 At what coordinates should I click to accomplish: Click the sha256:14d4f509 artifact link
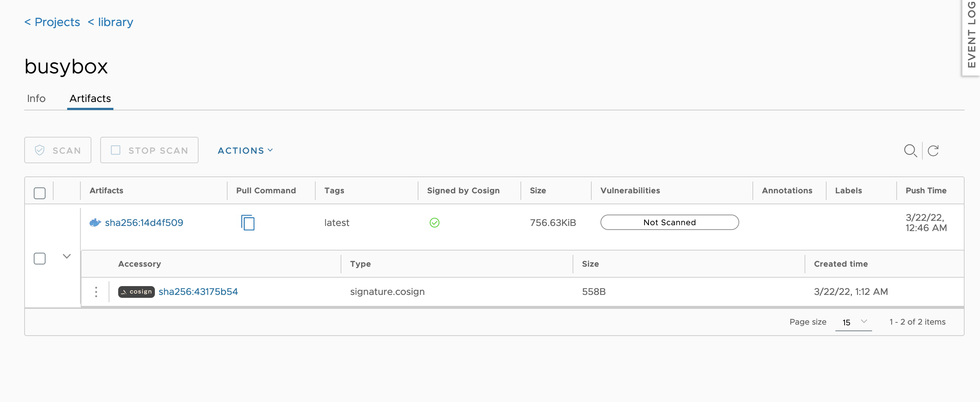pos(144,222)
